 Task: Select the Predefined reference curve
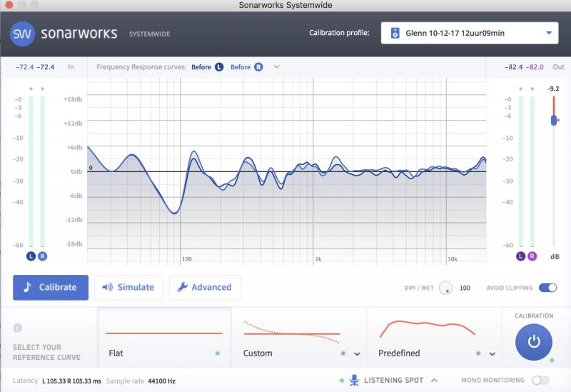coord(434,338)
